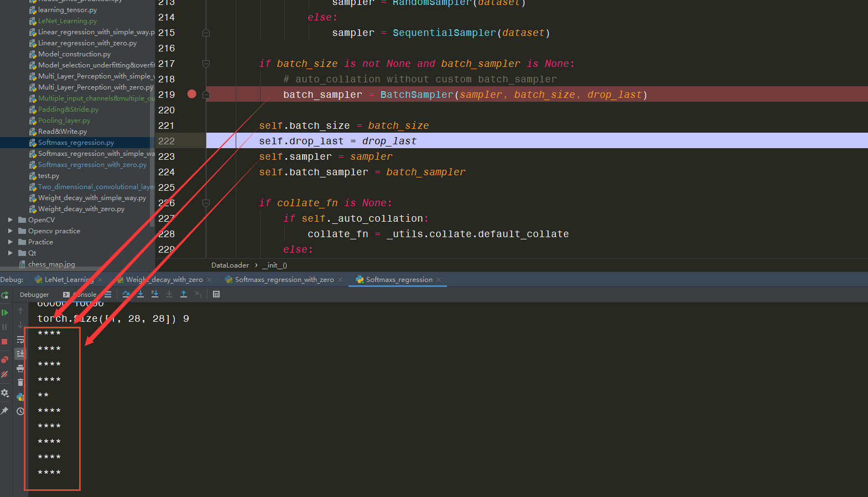Select Model_construction.py file
The height and width of the screenshot is (497, 868).
click(x=74, y=54)
